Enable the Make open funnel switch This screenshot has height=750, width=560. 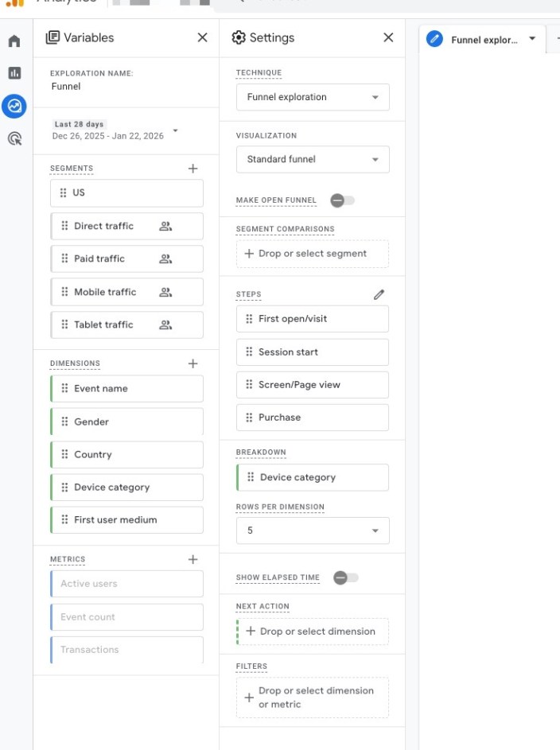pos(341,200)
